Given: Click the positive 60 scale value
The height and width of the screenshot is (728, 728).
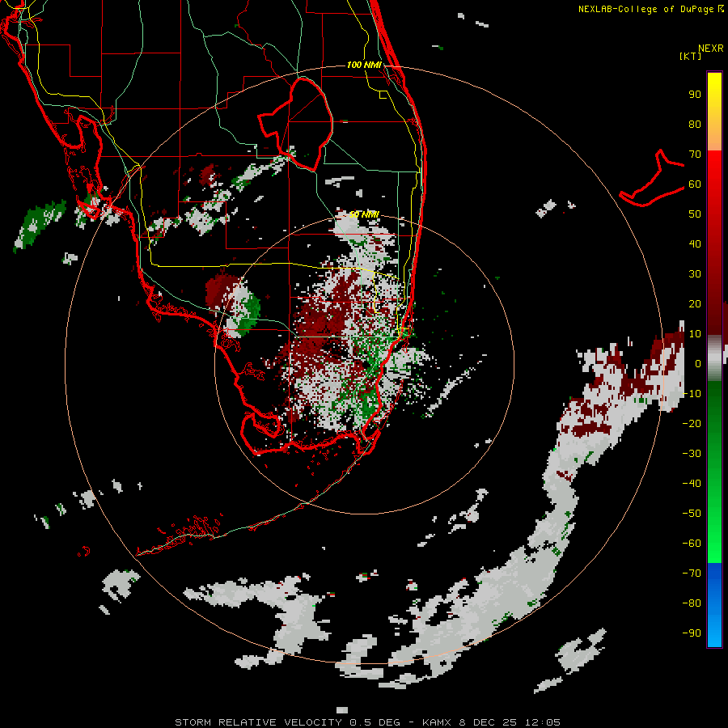Looking at the screenshot, I should (x=695, y=184).
